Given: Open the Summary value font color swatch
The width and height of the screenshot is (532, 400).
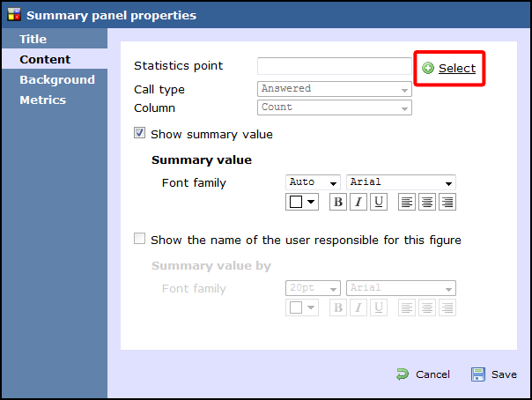Looking at the screenshot, I should pos(302,202).
